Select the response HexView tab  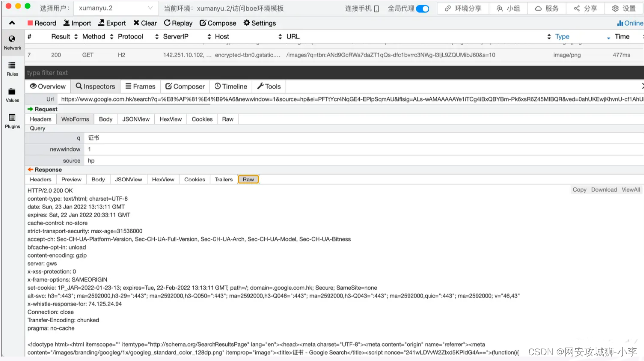click(163, 180)
